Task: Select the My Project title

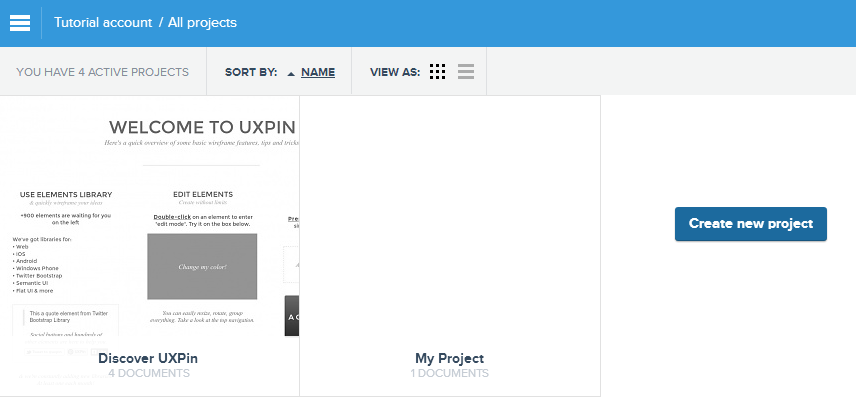Action: [449, 359]
